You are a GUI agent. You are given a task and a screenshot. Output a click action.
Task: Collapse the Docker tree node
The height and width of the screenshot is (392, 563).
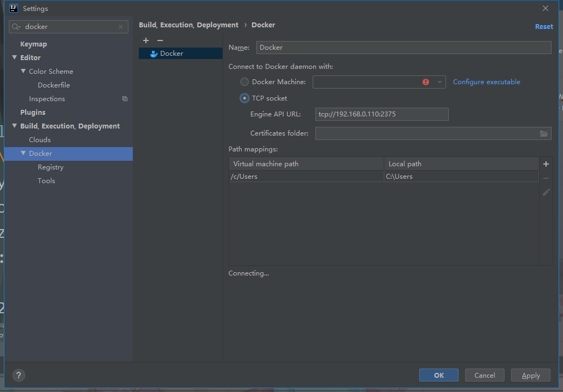[x=24, y=153]
